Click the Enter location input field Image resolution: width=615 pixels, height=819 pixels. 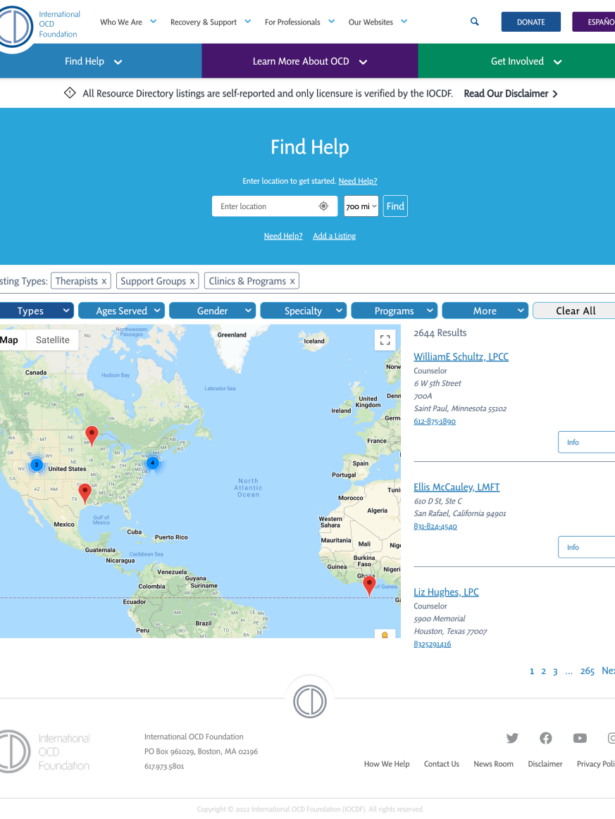265,206
